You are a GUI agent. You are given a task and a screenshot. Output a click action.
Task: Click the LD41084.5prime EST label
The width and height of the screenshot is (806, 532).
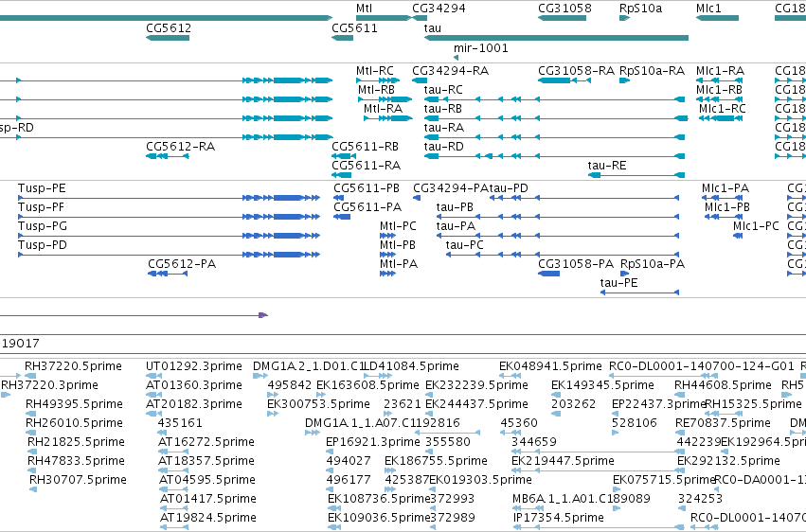[411, 366]
